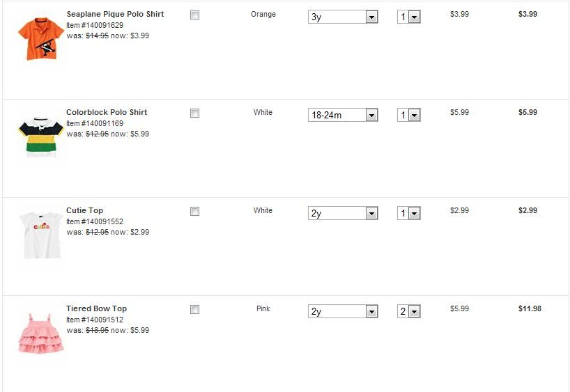This screenshot has width=570, height=392.
Task: Expand the 18-24m size dropdown
Action: [343, 115]
